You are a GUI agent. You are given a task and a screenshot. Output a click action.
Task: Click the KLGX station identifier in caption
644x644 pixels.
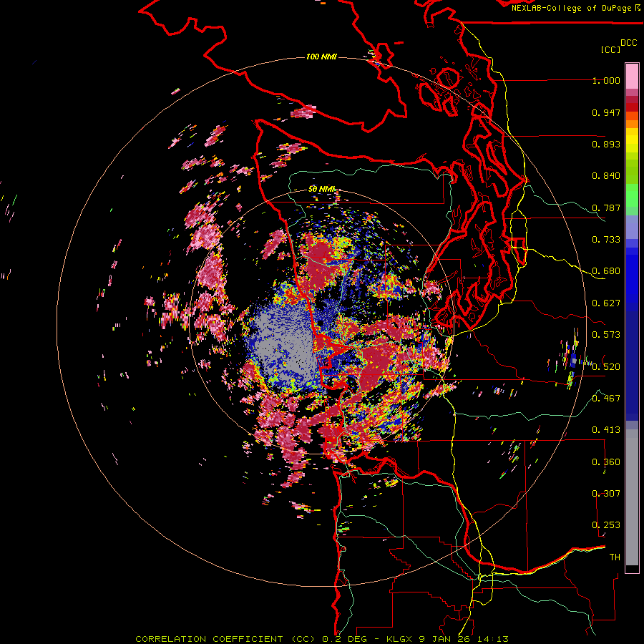[401, 639]
